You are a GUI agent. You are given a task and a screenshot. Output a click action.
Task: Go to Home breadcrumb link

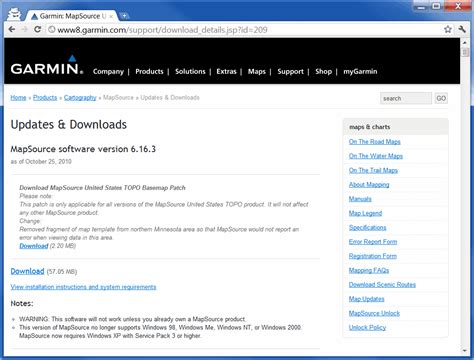18,98
